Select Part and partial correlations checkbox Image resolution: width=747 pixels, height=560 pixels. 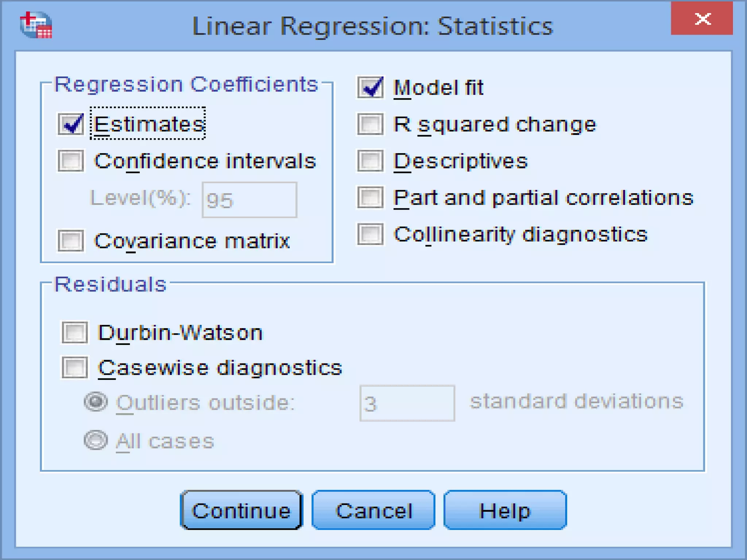click(x=370, y=197)
